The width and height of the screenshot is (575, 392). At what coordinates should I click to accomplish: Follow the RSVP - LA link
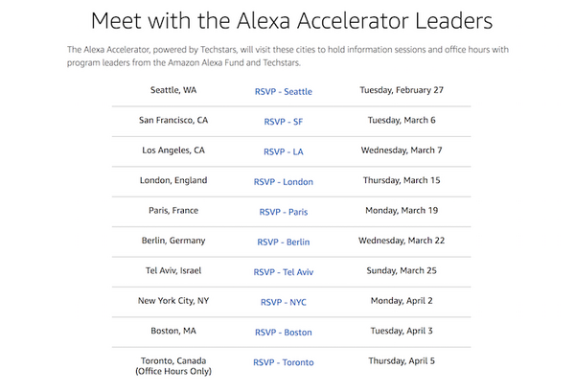point(283,151)
